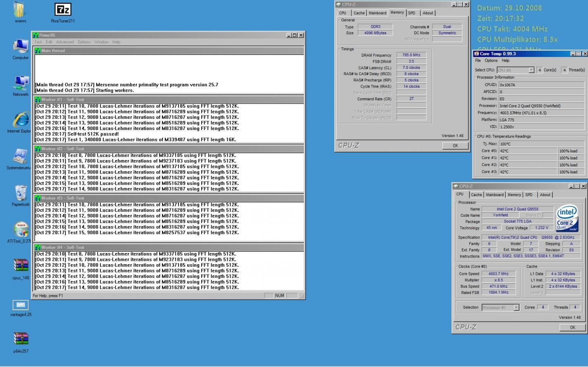Select CPU tab in bottom CPU-Z window
The image size is (588, 367).
point(460,194)
